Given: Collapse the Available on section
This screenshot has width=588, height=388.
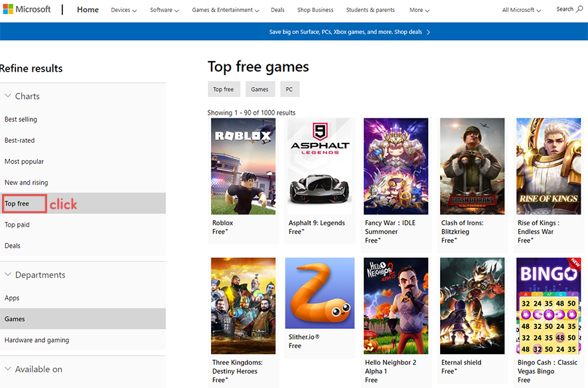Looking at the screenshot, I should tap(7, 369).
